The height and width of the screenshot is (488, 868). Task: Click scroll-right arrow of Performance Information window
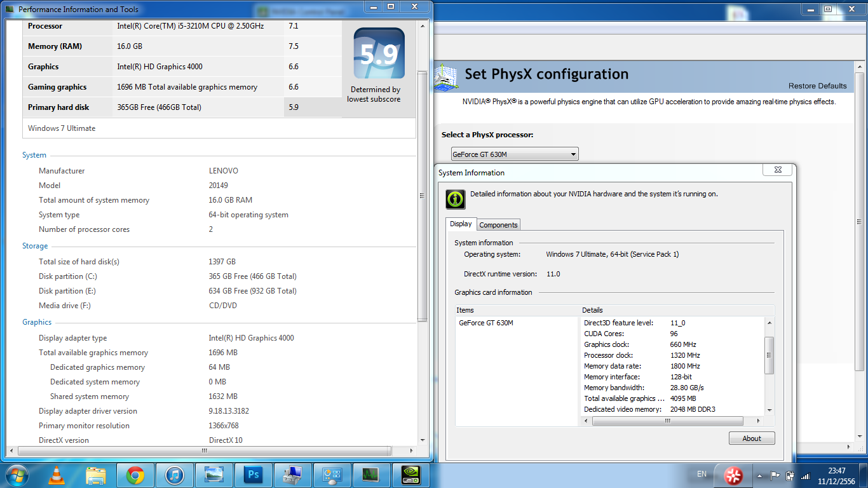tap(410, 451)
